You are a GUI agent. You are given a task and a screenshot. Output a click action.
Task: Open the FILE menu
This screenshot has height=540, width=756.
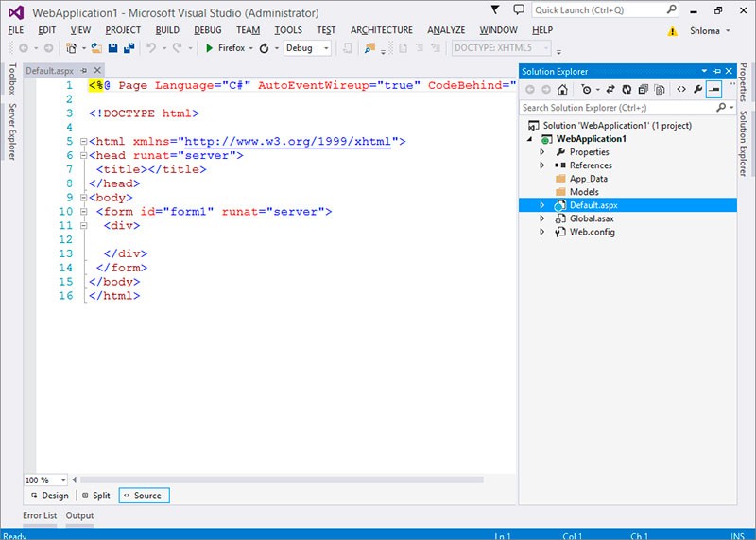(16, 30)
